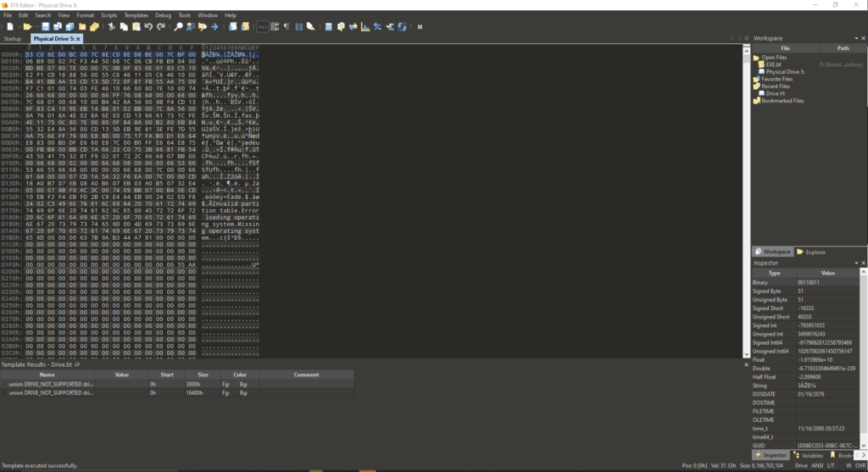This screenshot has width=868, height=472.
Task: Switch to the Startup tab
Action: (13, 39)
